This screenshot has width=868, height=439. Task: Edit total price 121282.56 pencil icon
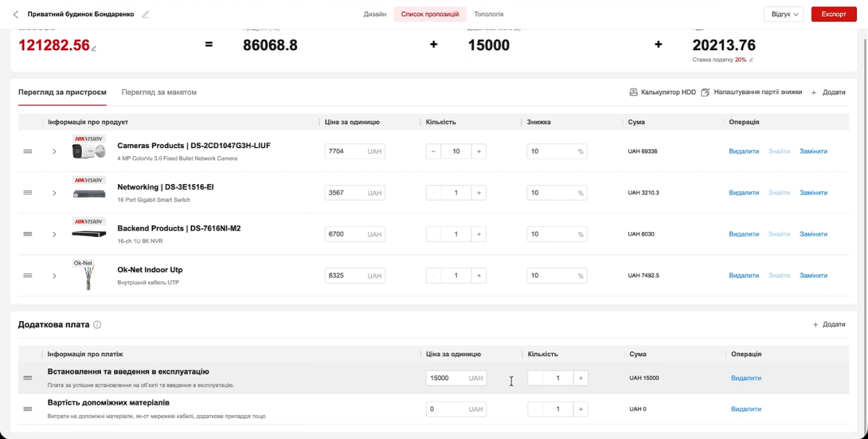click(94, 48)
